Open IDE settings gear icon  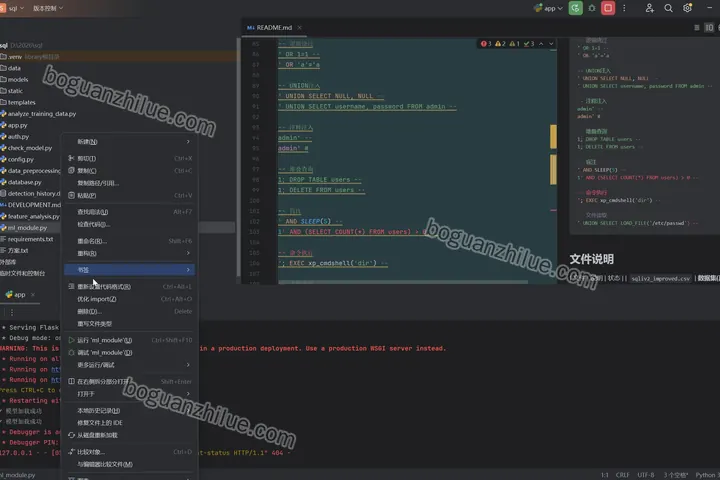(687, 8)
